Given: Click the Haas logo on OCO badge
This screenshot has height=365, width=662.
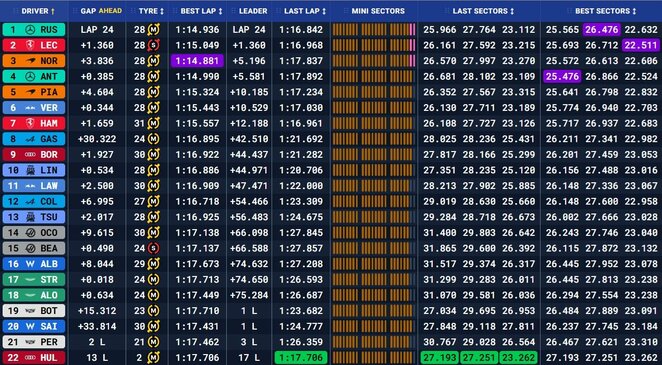Looking at the screenshot, I should 30,233.
